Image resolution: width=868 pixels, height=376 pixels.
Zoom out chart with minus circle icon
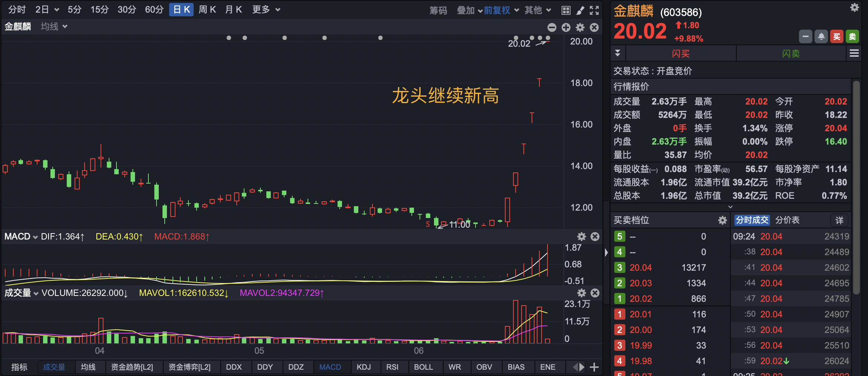tap(552, 27)
